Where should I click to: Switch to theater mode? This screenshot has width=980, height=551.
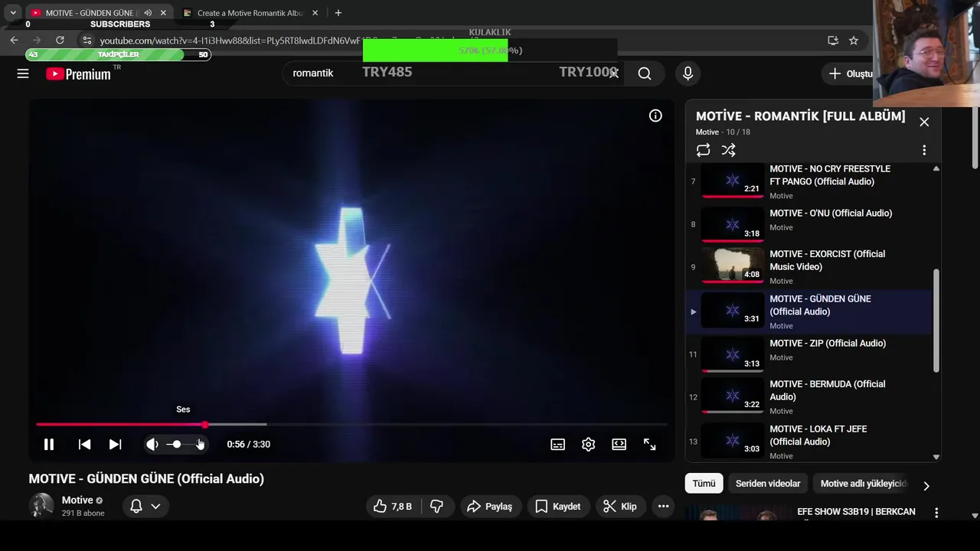[619, 445]
